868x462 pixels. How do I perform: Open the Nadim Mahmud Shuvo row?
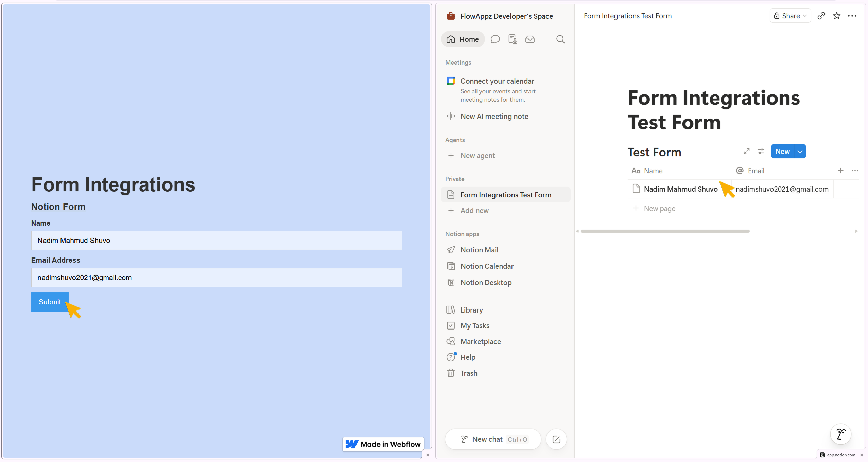pyautogui.click(x=680, y=189)
